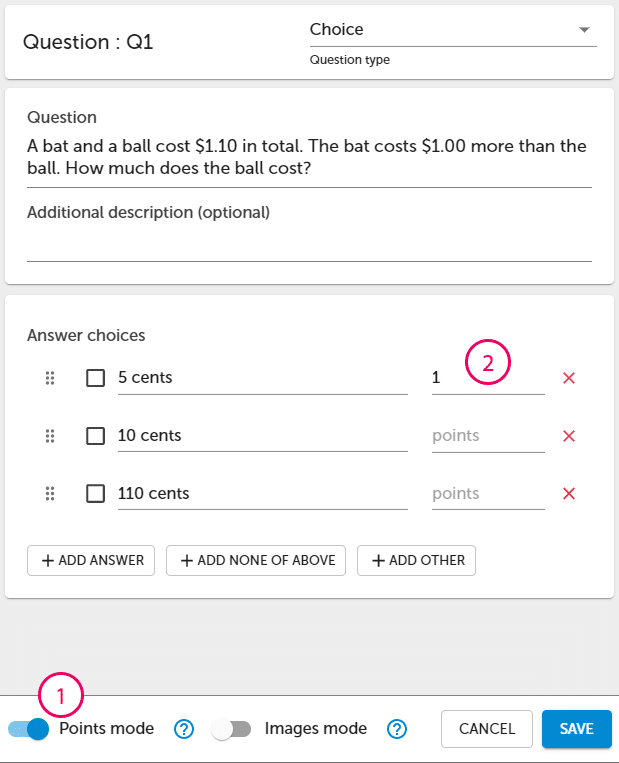Save the question with SAVE button

pyautogui.click(x=577, y=729)
